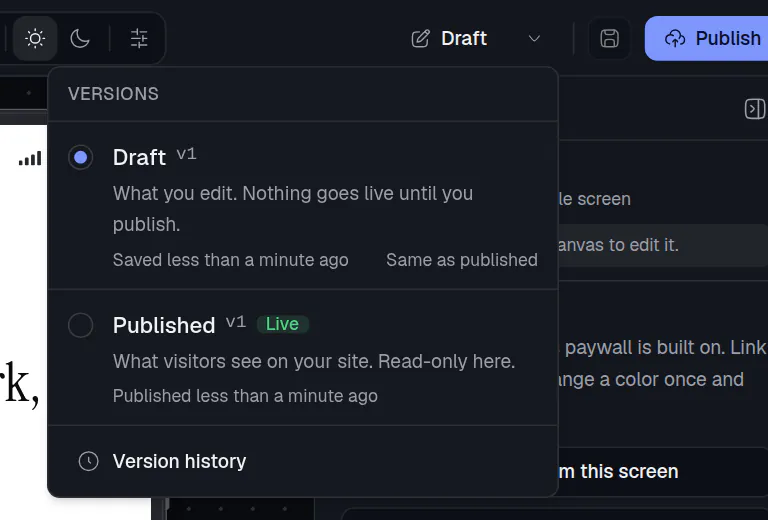Click the VERSIONS heading
The width and height of the screenshot is (768, 520).
tap(113, 94)
